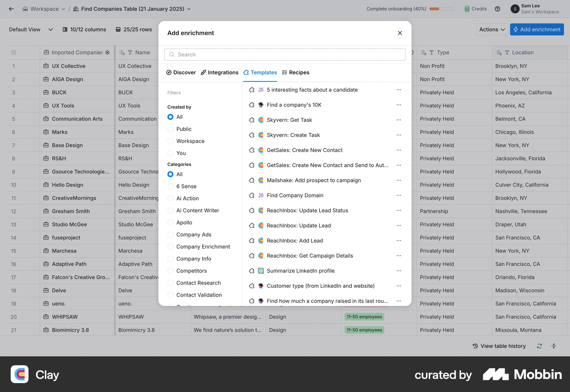570x392 pixels.
Task: Click the Add enrichment button
Action: [x=537, y=29]
